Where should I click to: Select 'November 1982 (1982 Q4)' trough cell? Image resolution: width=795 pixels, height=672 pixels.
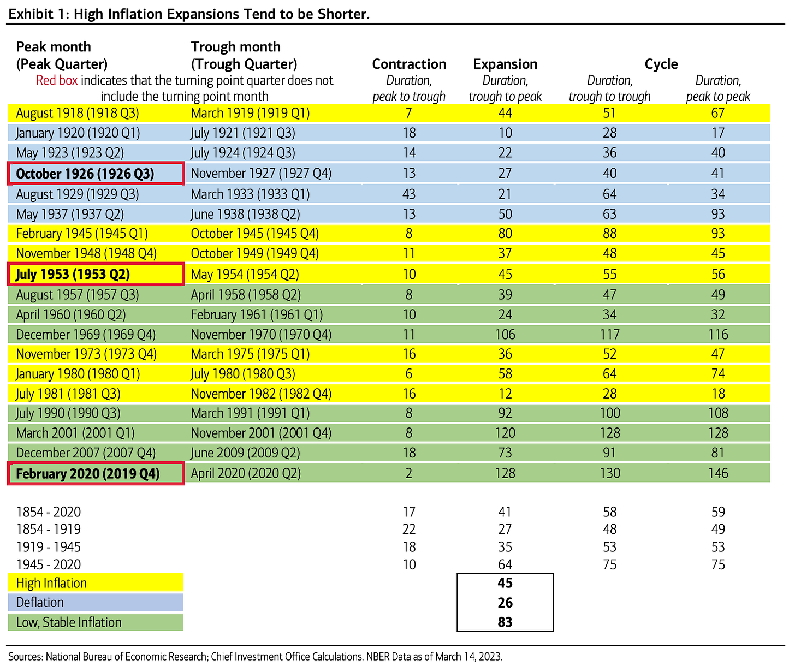click(261, 394)
